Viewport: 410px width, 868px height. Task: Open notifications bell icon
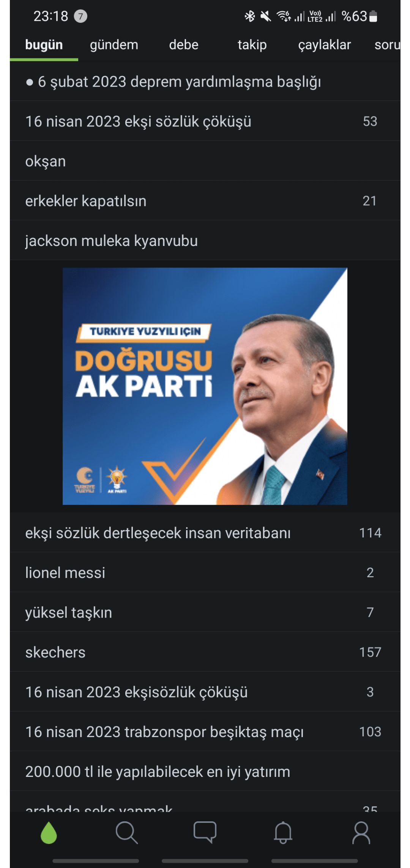click(283, 833)
